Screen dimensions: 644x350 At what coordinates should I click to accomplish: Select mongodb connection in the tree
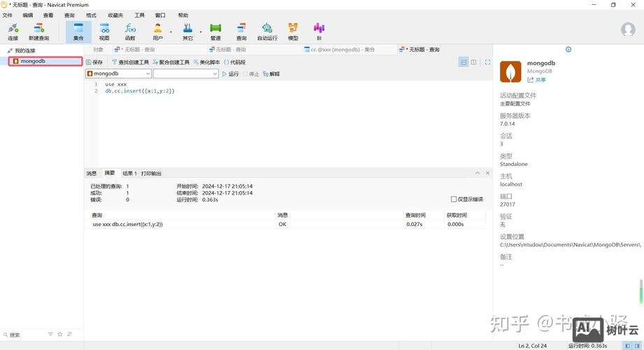(45, 62)
